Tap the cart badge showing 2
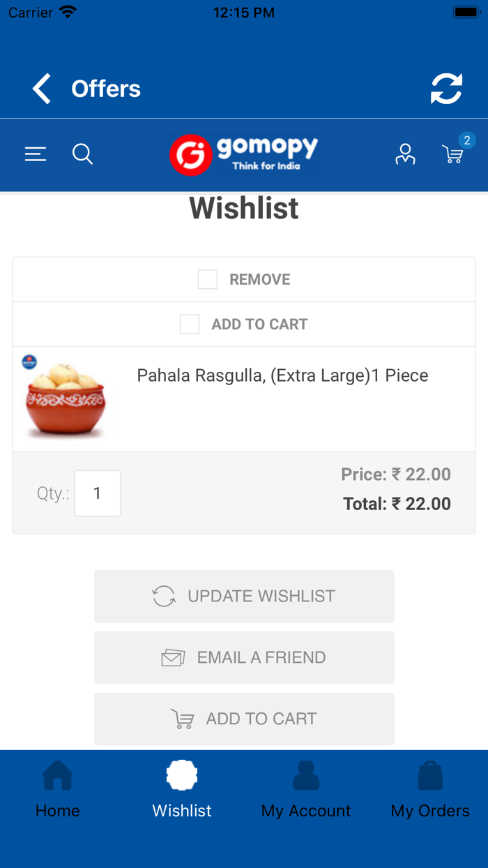Screen dimensions: 488x868 pos(467,140)
